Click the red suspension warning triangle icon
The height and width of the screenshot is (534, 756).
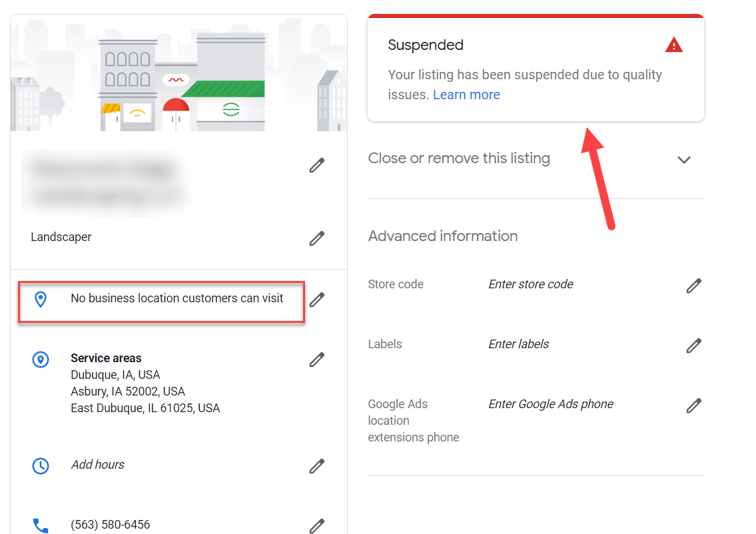673,45
